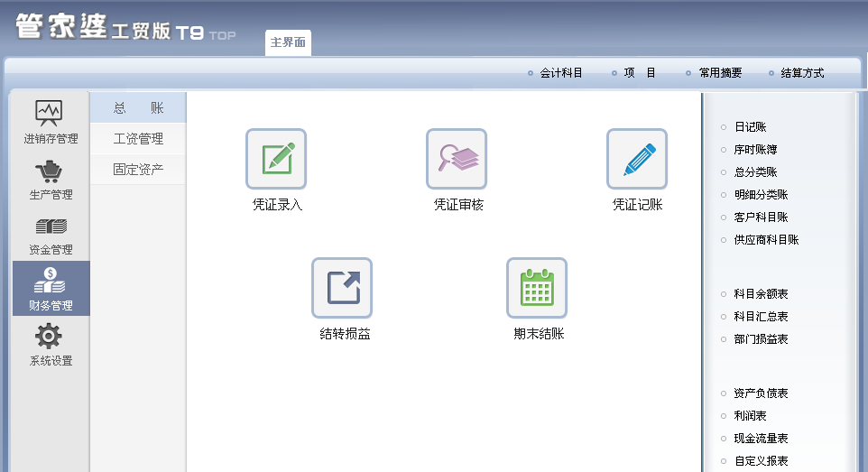Open the 项目 link in top bar
Image resolution: width=868 pixels, height=472 pixels.
point(640,73)
